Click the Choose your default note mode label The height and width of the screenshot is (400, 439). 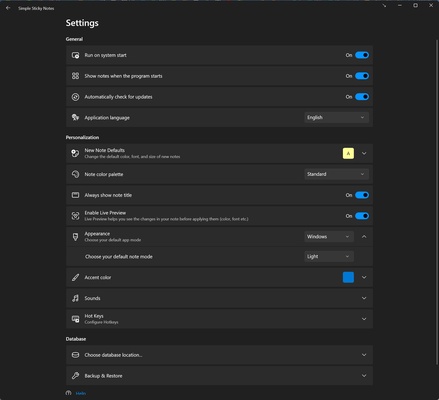tap(119, 257)
